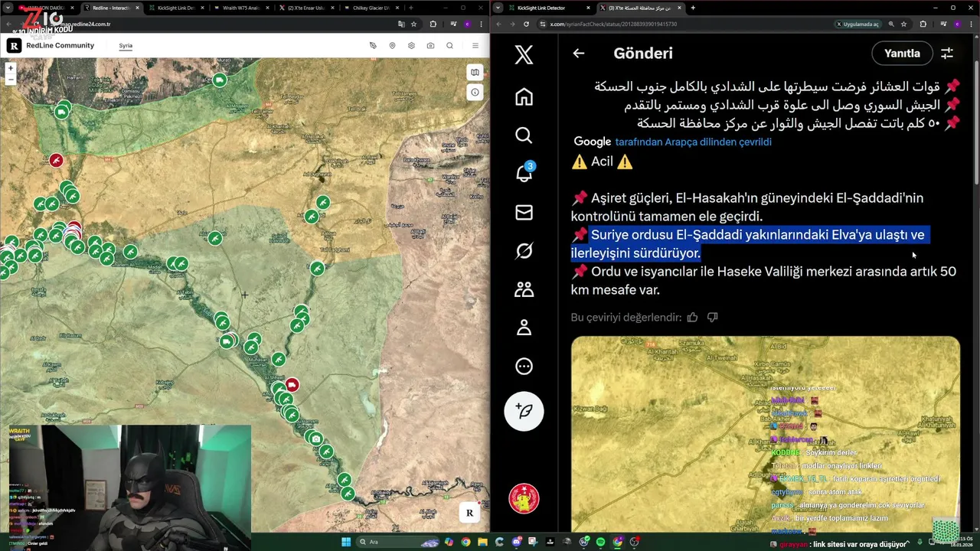
Task: Open X notifications bell with 3 badge
Action: (x=524, y=173)
